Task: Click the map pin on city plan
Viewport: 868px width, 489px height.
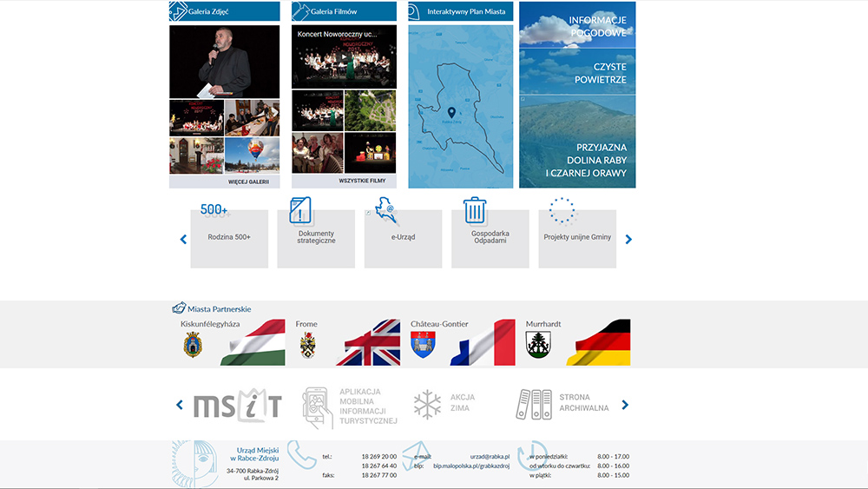Action: (451, 113)
